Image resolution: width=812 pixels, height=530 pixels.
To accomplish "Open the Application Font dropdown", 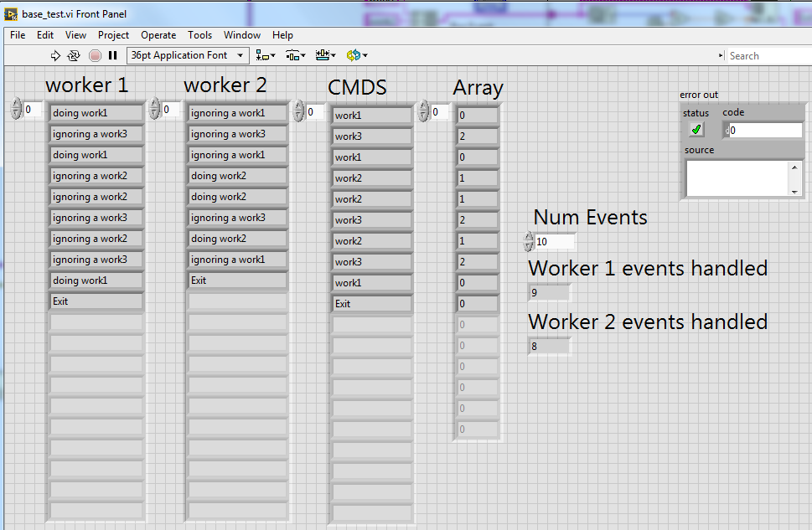I will (x=240, y=55).
